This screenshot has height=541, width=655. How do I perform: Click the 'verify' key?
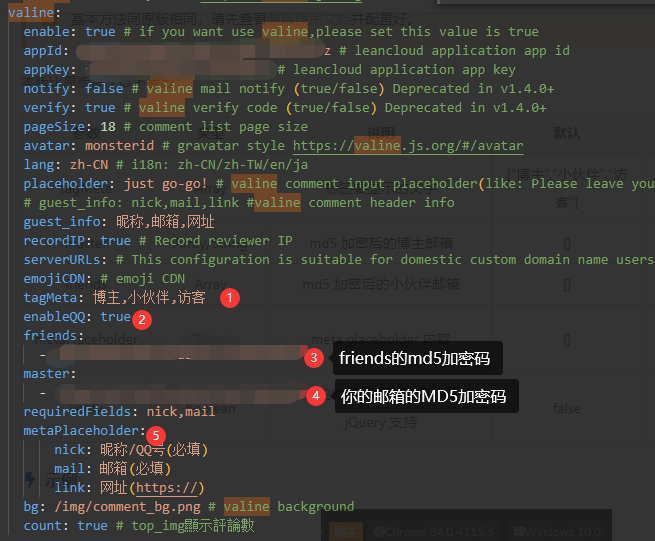[x=46, y=108]
